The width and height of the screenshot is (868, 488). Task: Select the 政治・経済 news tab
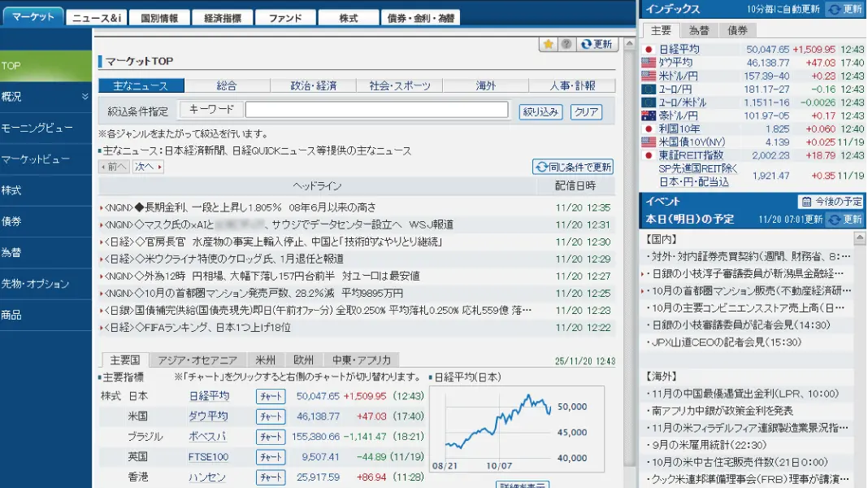314,85
